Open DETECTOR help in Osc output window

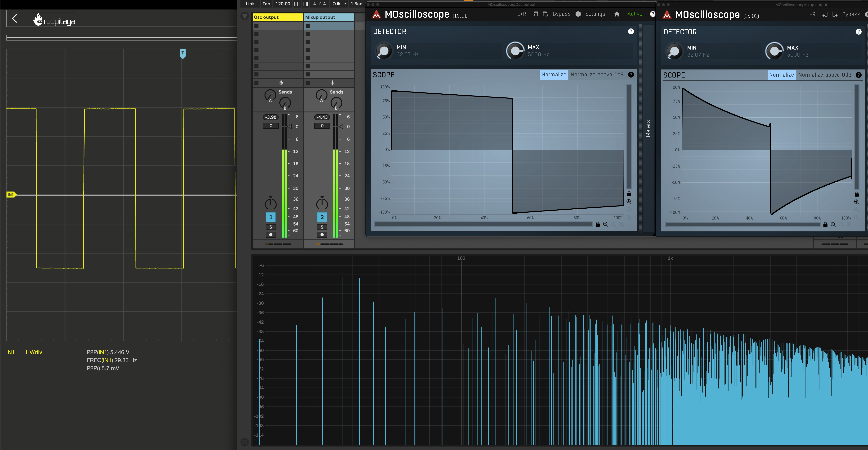631,31
